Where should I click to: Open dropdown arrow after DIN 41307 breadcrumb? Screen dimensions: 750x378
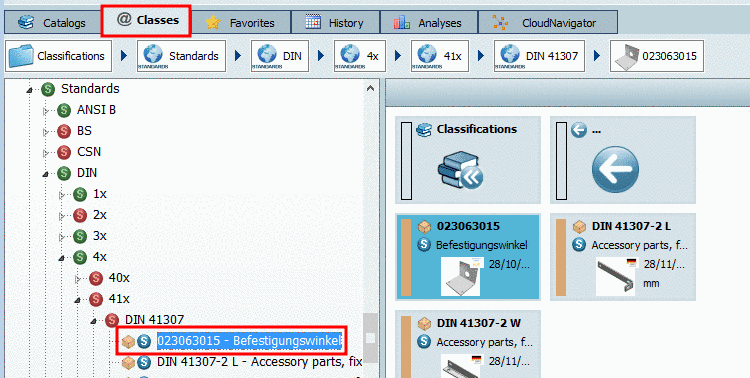click(x=596, y=56)
